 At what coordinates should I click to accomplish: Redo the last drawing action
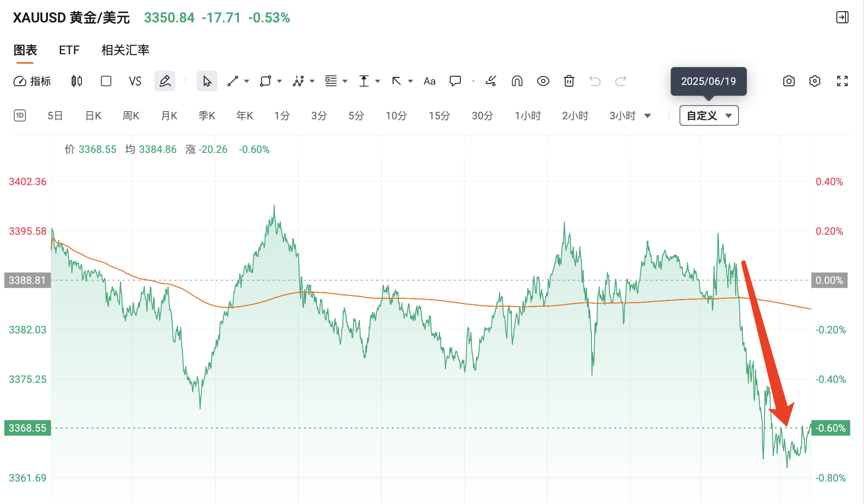[x=621, y=81]
